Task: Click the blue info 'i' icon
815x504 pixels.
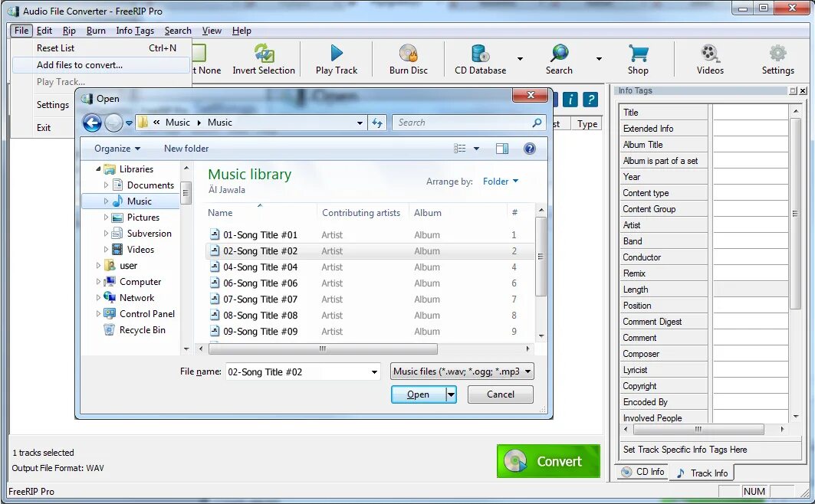Action: pos(570,100)
